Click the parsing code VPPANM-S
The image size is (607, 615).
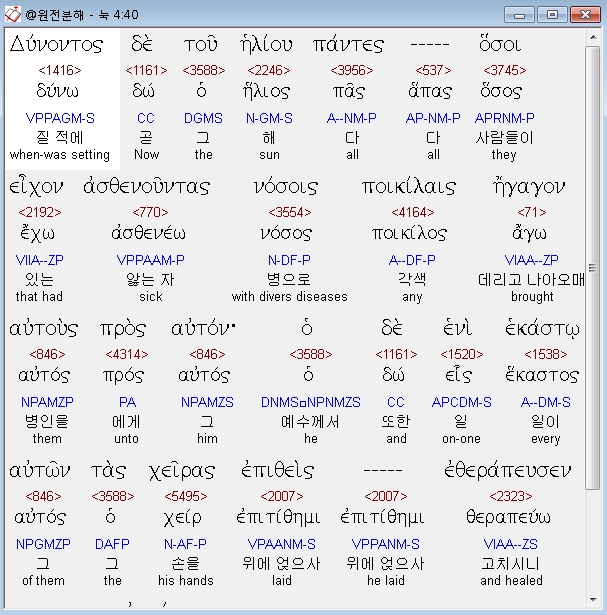click(385, 544)
